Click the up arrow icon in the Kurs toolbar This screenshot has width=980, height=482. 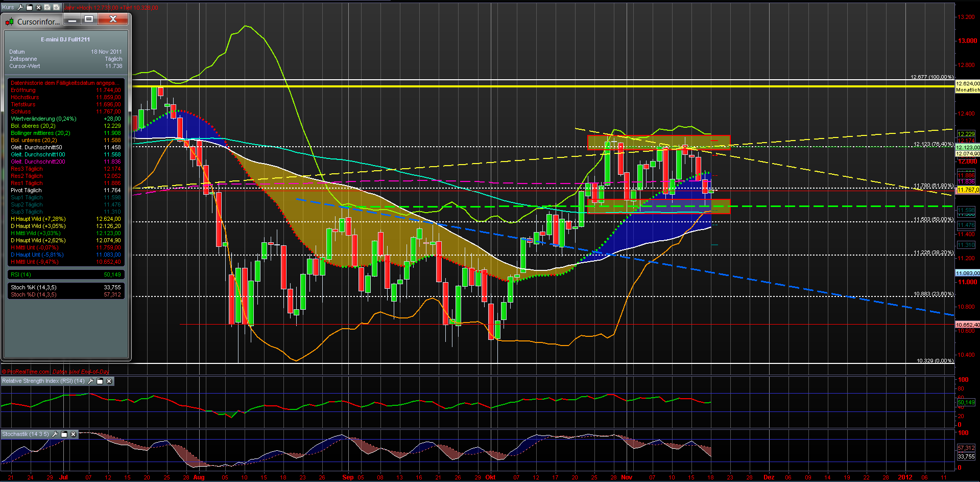coord(47,8)
